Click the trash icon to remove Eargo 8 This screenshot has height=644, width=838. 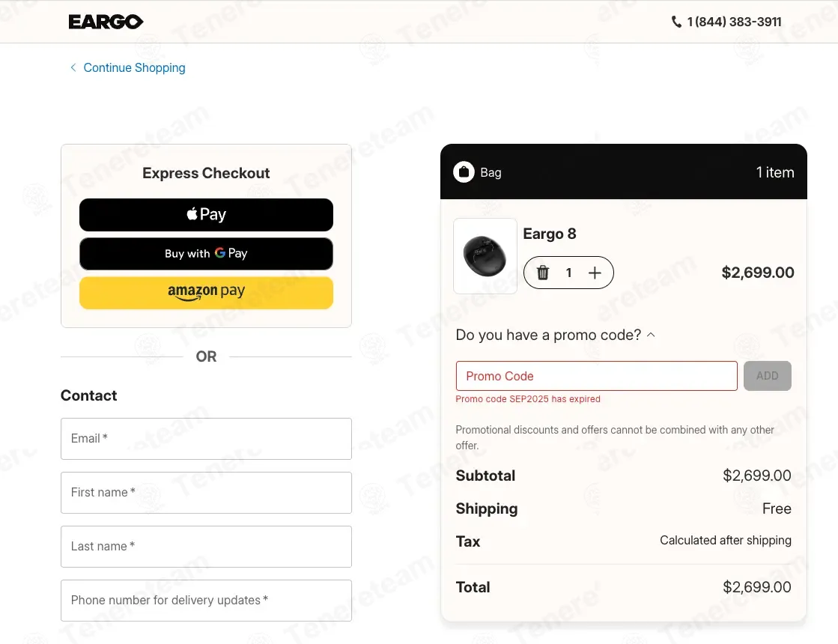click(x=542, y=273)
